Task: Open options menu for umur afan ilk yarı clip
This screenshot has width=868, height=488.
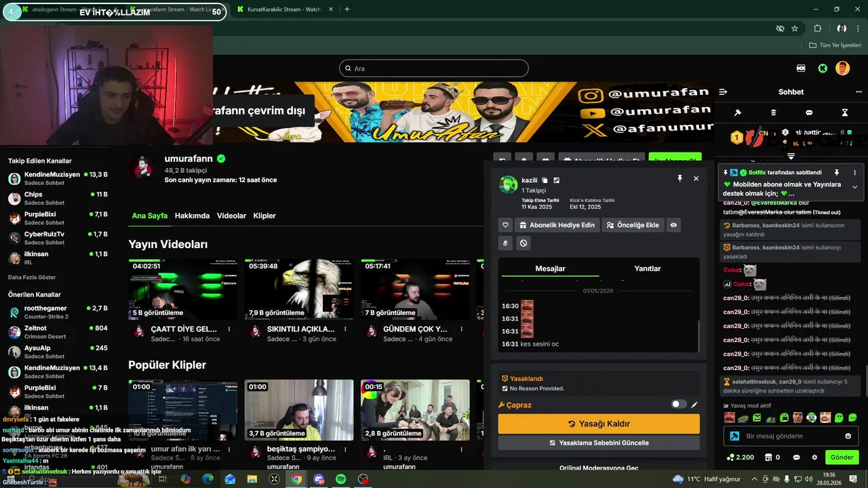Action: click(x=229, y=449)
